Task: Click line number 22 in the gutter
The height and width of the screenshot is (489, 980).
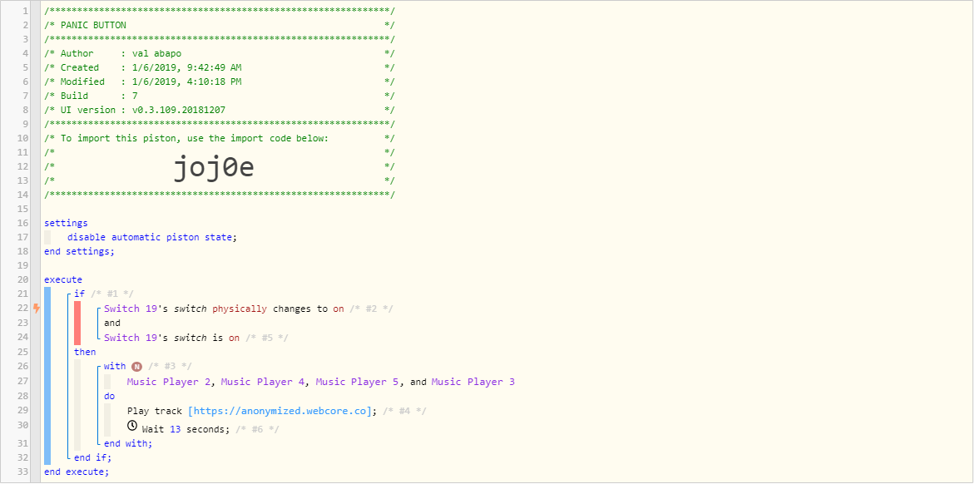Action: pos(23,309)
